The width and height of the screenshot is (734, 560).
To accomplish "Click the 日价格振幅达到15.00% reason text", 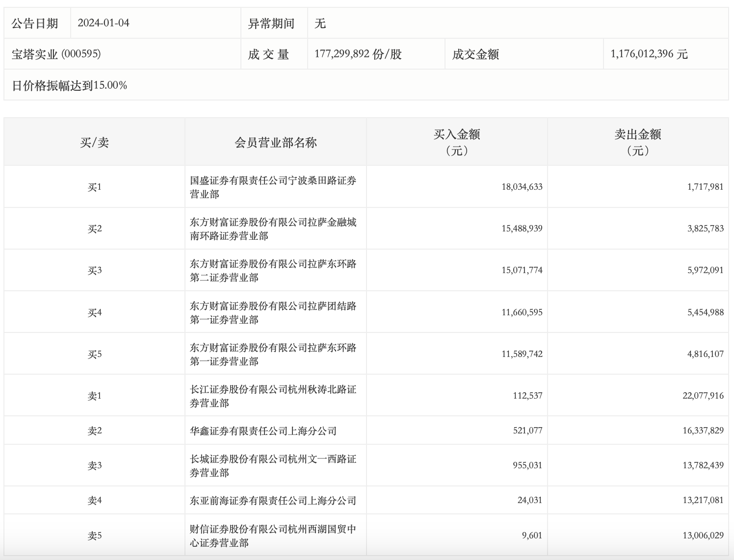I will pos(70,85).
